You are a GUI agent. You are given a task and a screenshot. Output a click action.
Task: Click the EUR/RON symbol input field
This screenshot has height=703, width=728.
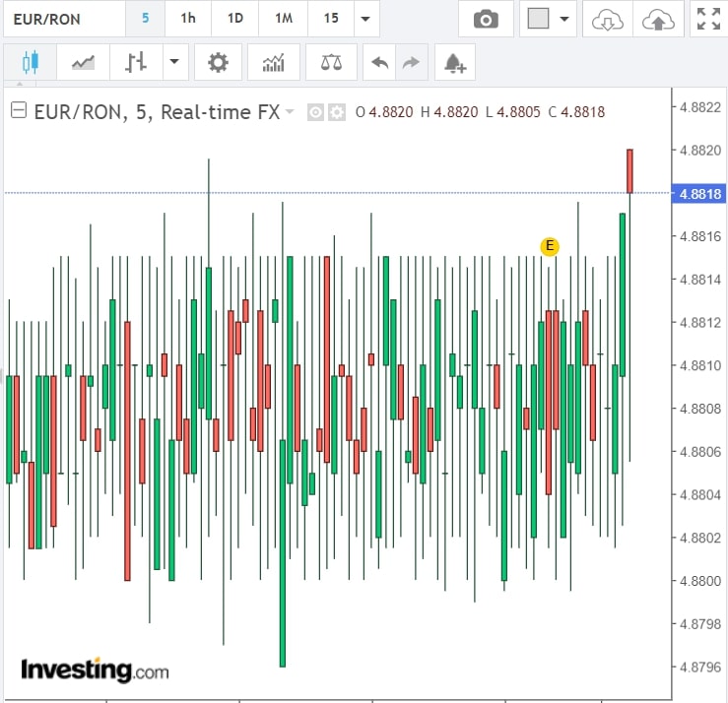click(63, 19)
